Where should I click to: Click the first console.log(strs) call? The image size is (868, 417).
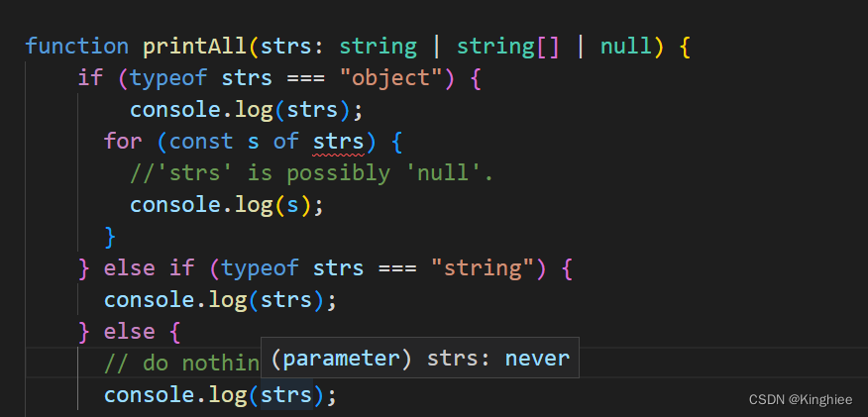coord(247,110)
